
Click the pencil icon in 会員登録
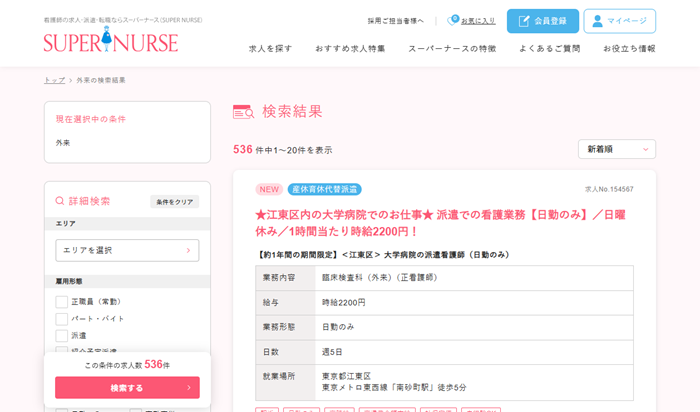coord(524,21)
